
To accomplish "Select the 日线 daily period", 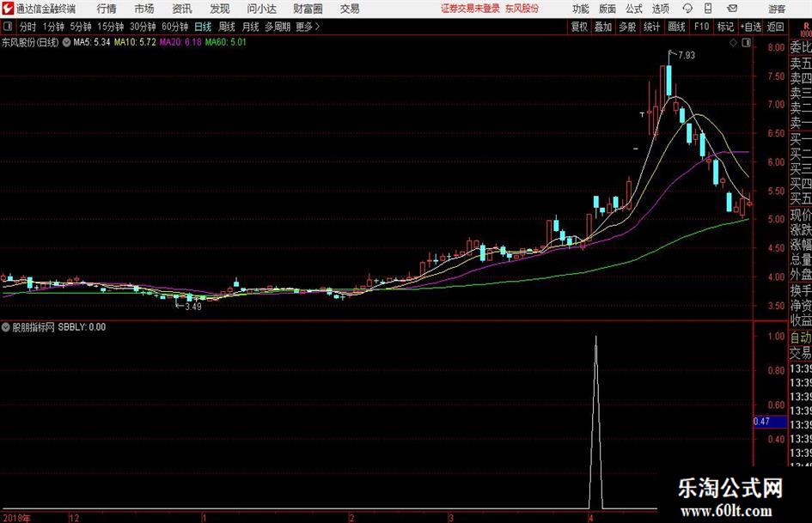I will [x=203, y=27].
